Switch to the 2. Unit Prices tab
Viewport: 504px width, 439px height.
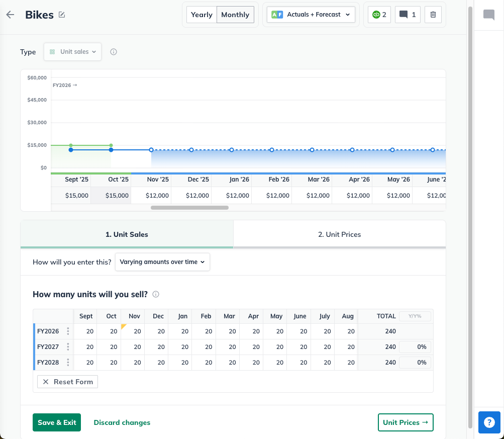(x=340, y=234)
